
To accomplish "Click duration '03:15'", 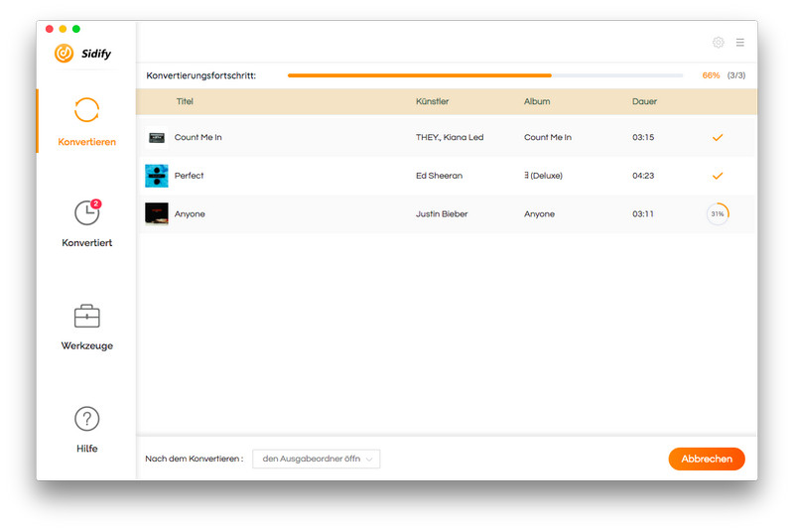I will (643, 137).
